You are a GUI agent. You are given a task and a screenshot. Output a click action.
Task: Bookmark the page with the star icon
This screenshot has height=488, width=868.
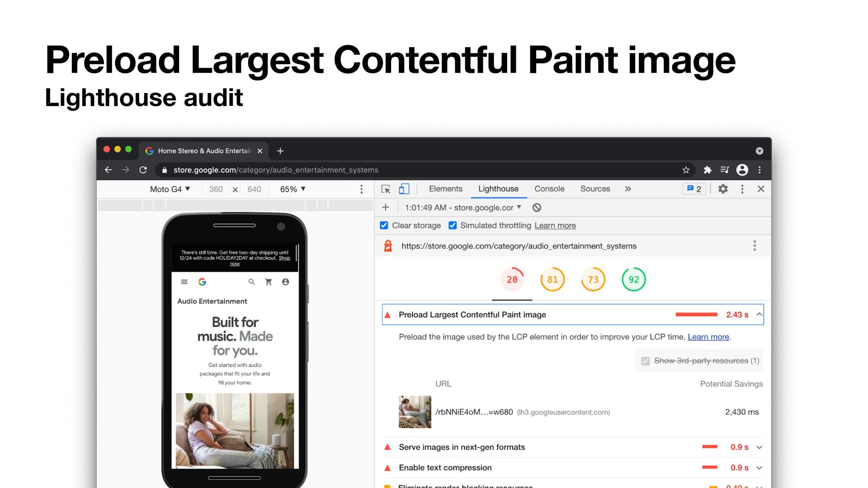point(686,170)
